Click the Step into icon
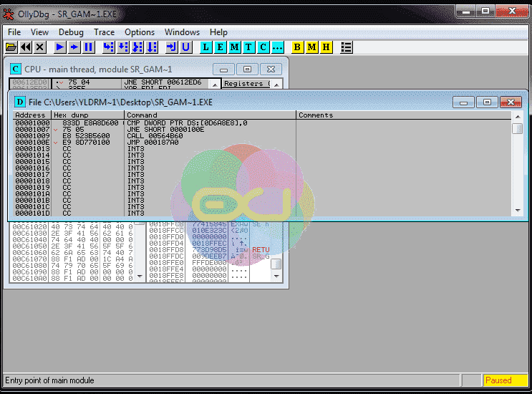The height and width of the screenshot is (394, 532). click(x=109, y=47)
